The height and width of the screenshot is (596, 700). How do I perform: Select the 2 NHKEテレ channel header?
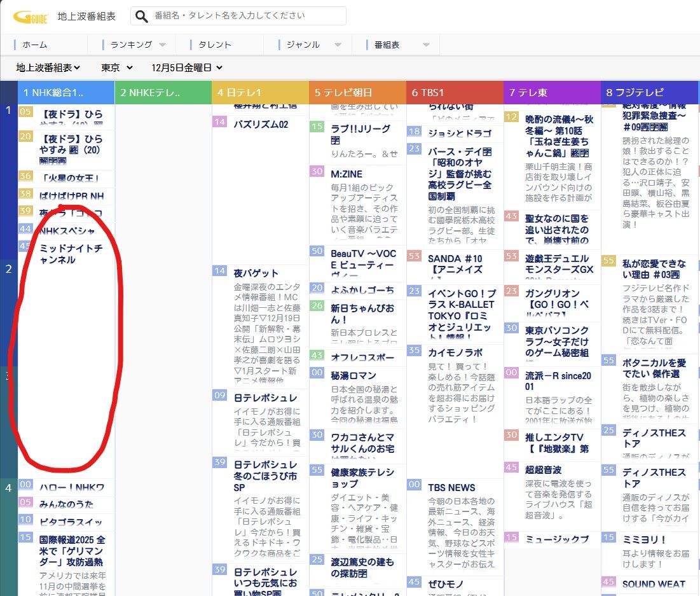163,92
